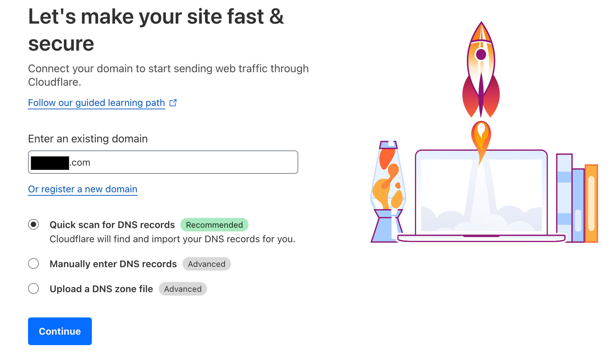The height and width of the screenshot is (364, 614).
Task: Click the stacked books illustration
Action: [x=577, y=199]
